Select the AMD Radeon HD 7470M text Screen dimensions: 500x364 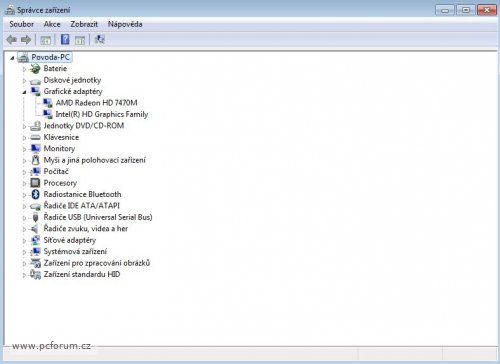click(x=97, y=103)
